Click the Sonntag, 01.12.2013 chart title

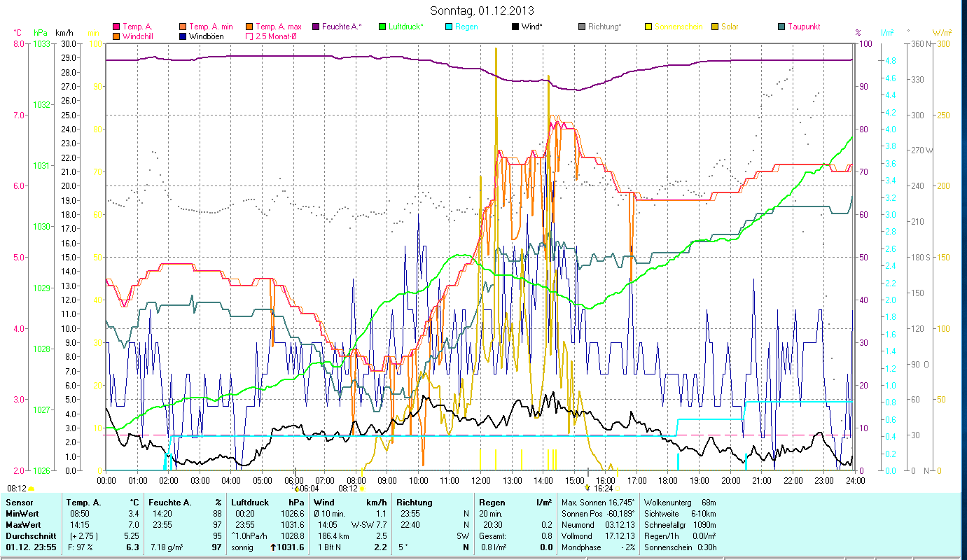pos(483,10)
